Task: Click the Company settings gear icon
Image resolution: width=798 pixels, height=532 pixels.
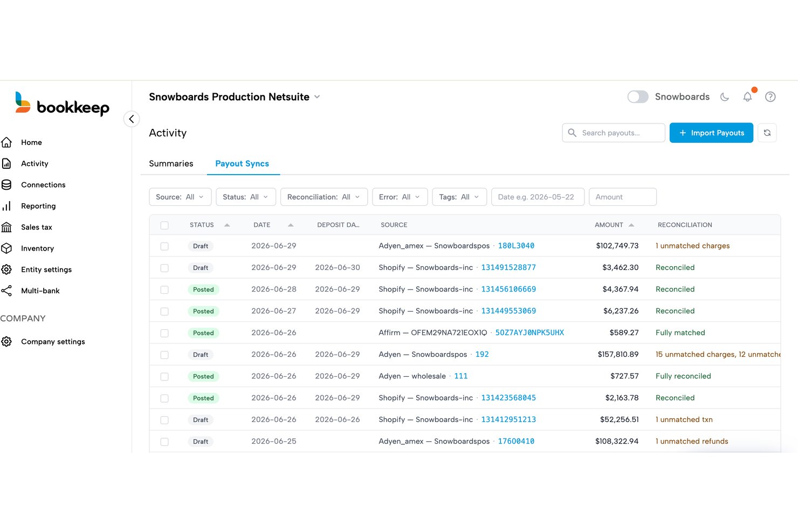Action: pos(6,342)
